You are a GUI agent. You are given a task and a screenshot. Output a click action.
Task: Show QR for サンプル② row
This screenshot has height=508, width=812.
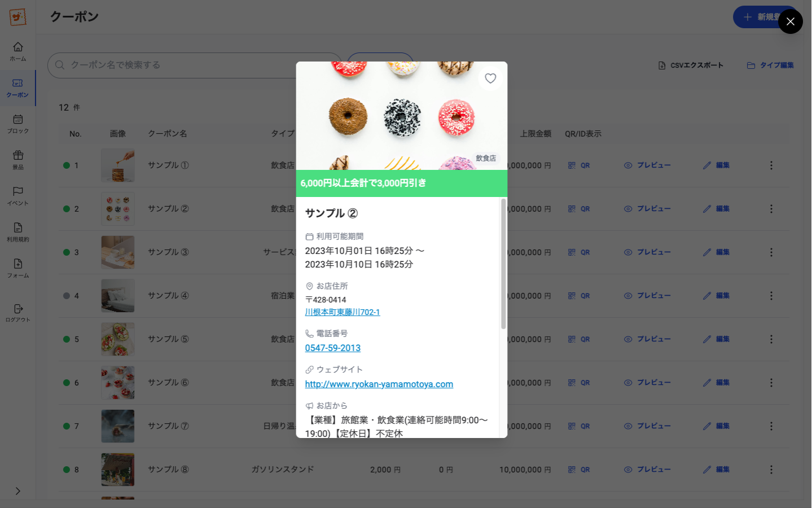[579, 209]
